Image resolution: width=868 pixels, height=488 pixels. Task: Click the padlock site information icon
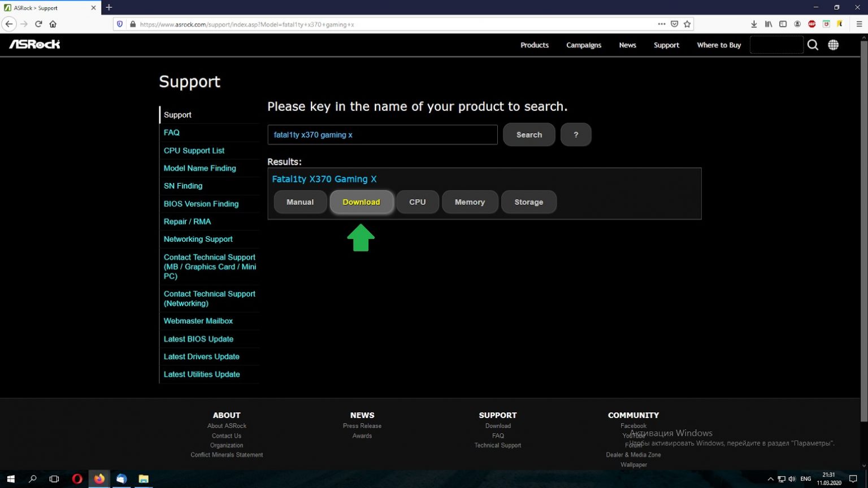[x=133, y=24]
